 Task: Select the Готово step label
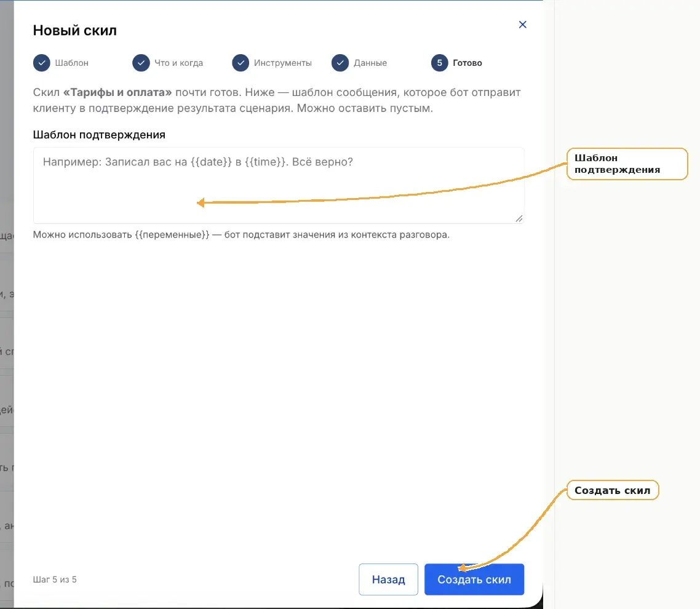[x=467, y=63]
